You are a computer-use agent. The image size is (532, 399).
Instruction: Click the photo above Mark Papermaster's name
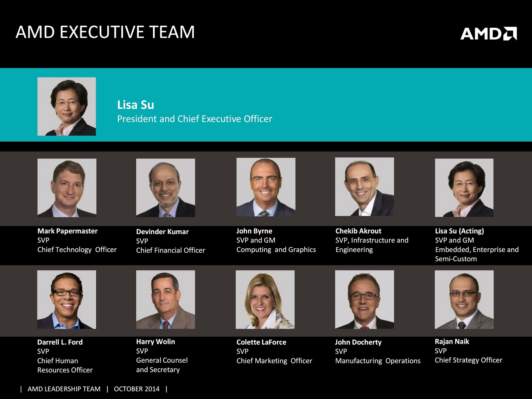pos(67,188)
